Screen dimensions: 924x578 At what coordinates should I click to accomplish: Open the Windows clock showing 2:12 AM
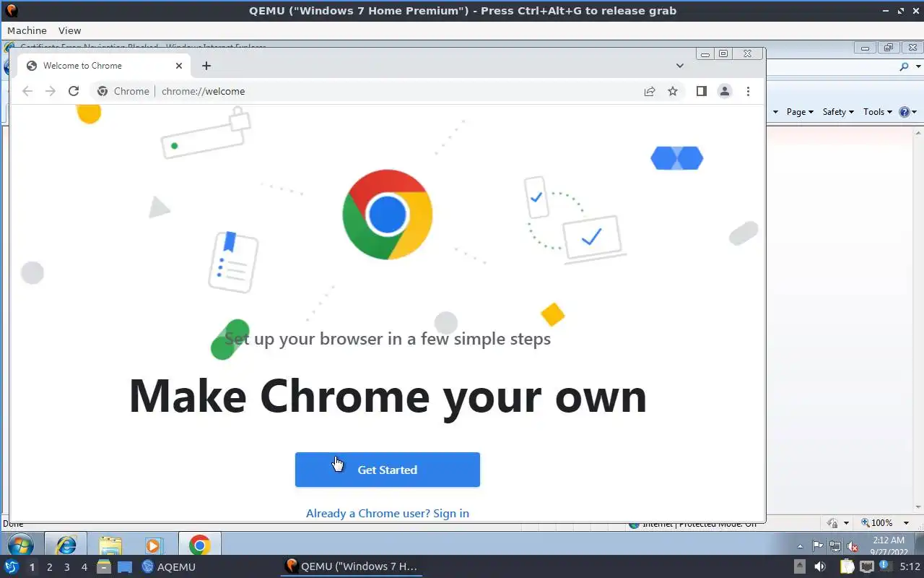click(x=889, y=545)
